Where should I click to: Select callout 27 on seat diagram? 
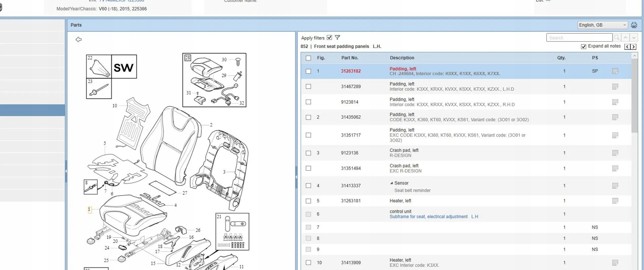coord(185,193)
